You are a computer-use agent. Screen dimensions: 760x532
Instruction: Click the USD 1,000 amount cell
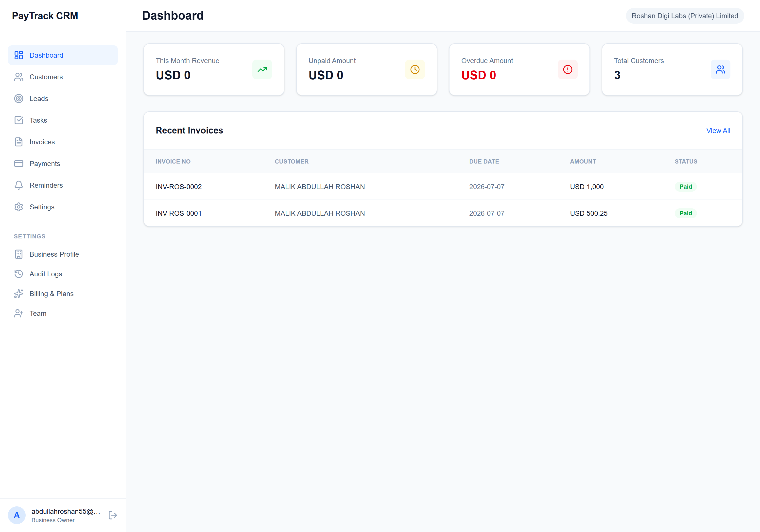click(587, 187)
